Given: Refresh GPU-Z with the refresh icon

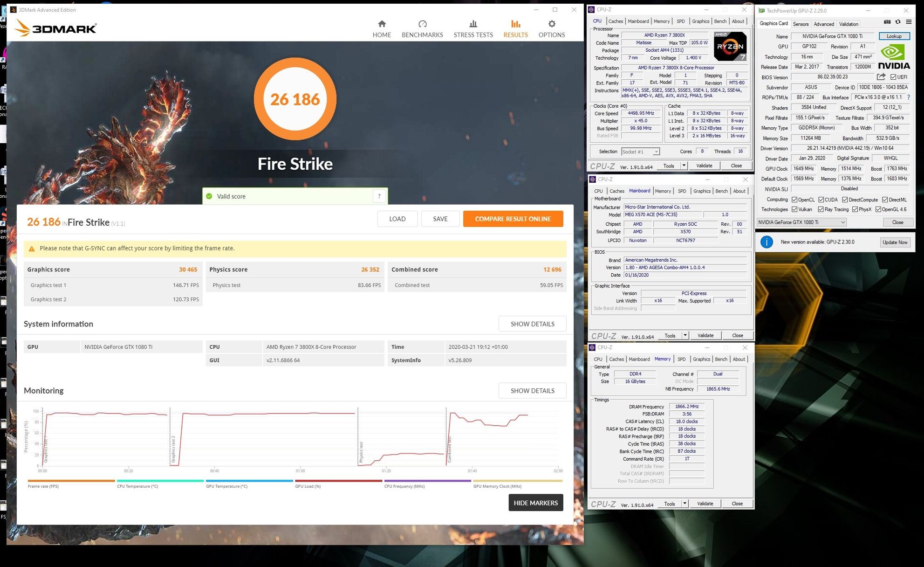Looking at the screenshot, I should tap(898, 22).
